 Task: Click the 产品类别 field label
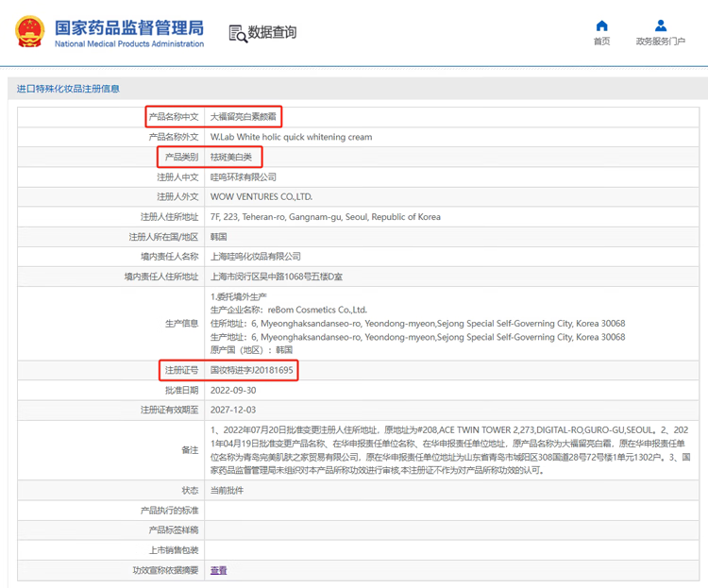pos(181,158)
